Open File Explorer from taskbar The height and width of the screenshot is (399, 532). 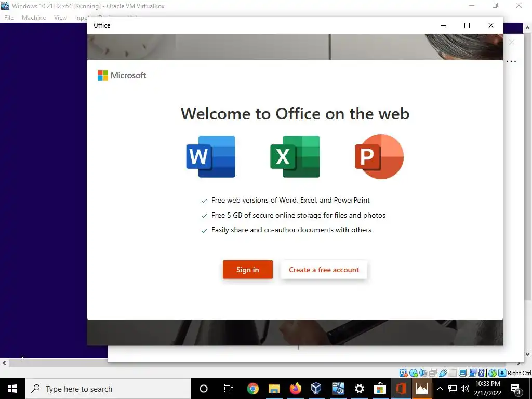[274, 389]
